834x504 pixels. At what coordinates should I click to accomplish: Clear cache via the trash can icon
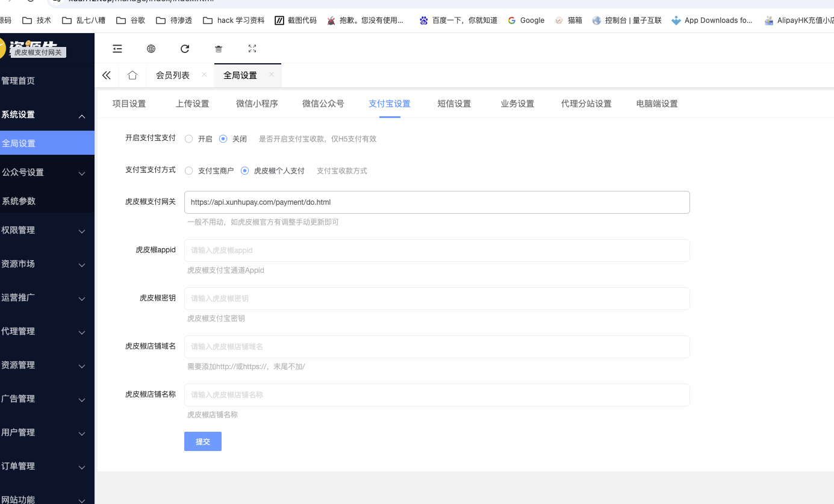tap(218, 48)
